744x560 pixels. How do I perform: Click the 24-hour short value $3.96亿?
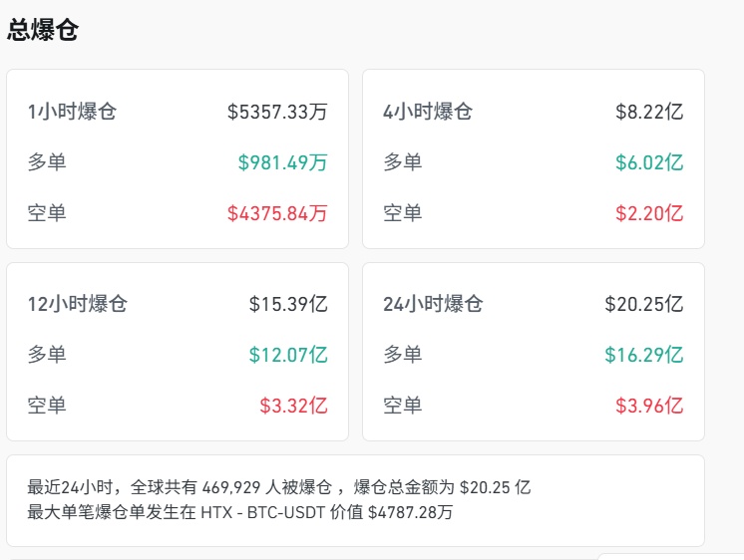point(649,406)
